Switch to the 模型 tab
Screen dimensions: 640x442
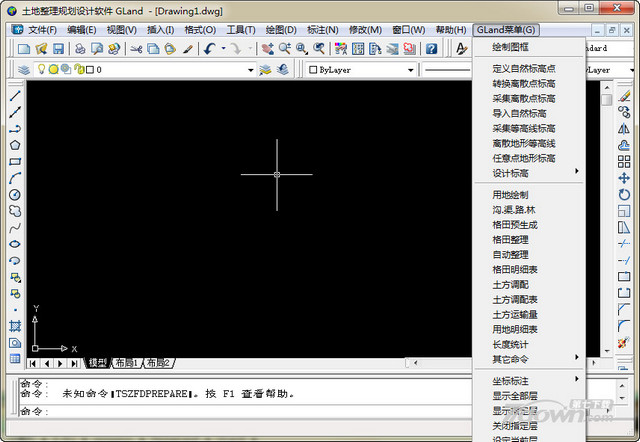[x=98, y=363]
